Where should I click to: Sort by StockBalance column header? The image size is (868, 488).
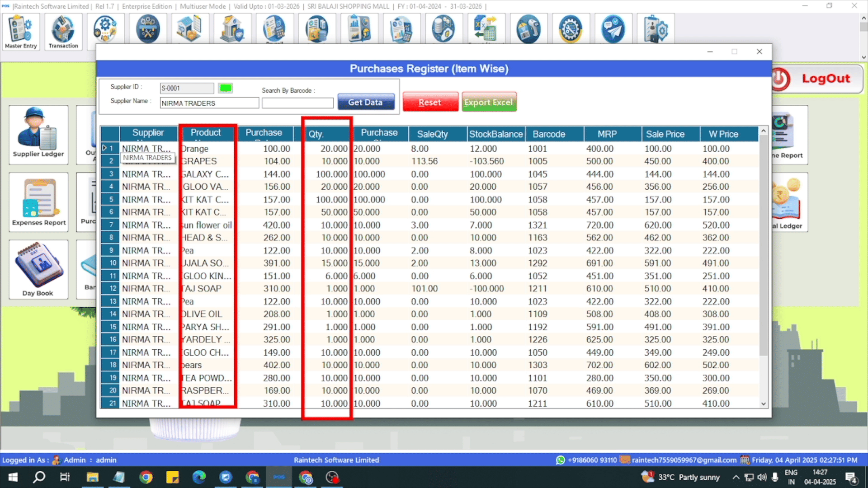tap(495, 134)
